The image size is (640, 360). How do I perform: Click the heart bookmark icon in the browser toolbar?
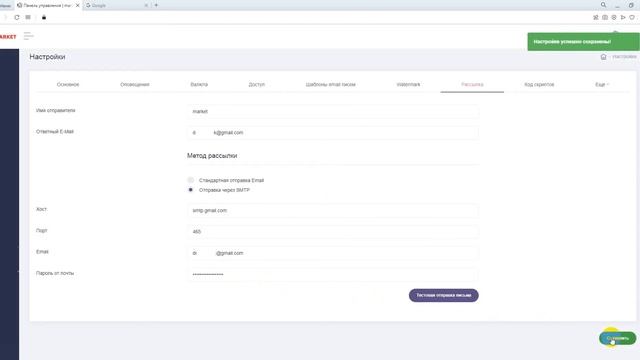632,18
